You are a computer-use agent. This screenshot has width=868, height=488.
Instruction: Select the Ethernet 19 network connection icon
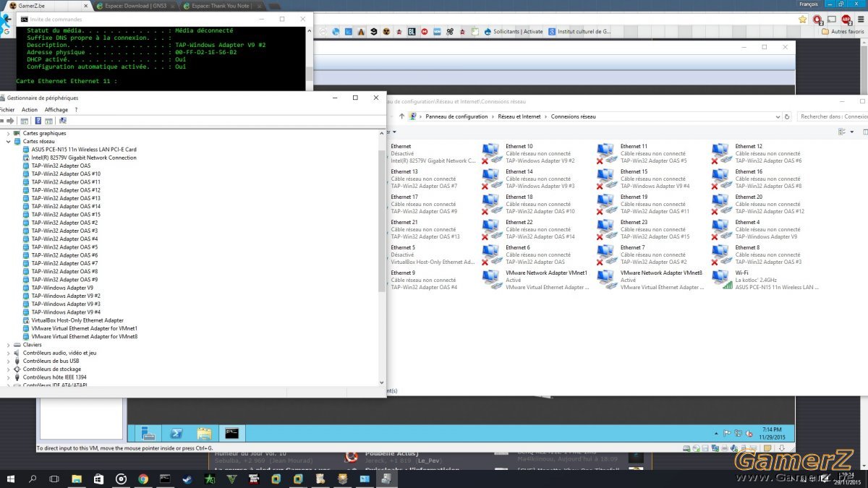click(x=607, y=204)
